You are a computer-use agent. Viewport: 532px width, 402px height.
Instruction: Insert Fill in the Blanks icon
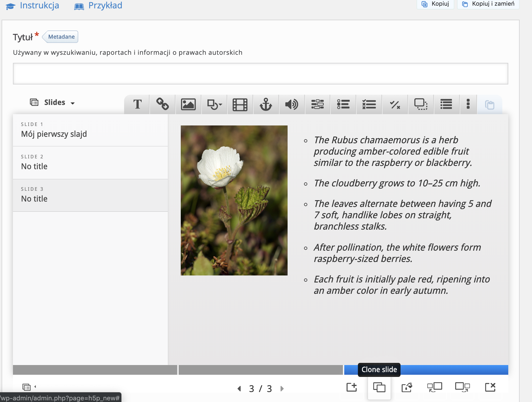coord(318,104)
